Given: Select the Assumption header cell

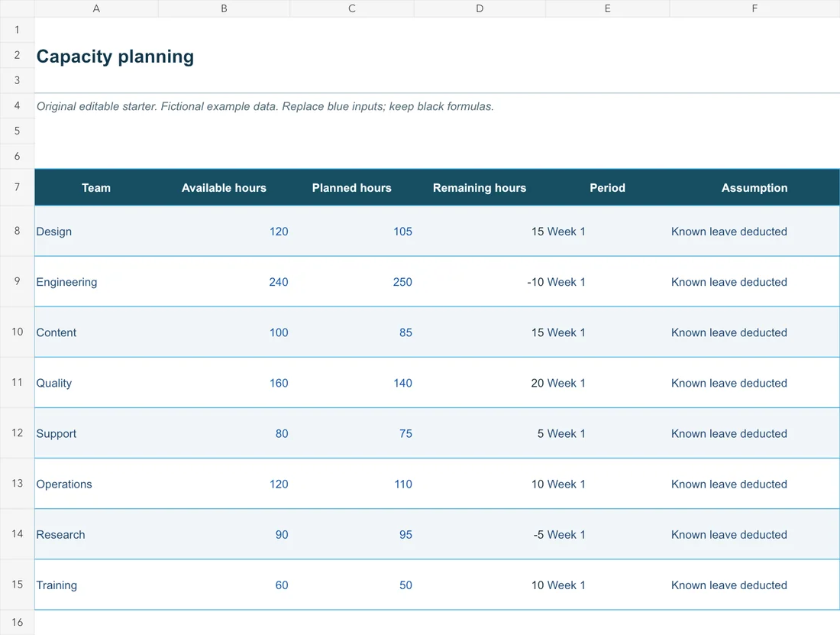Looking at the screenshot, I should point(754,187).
